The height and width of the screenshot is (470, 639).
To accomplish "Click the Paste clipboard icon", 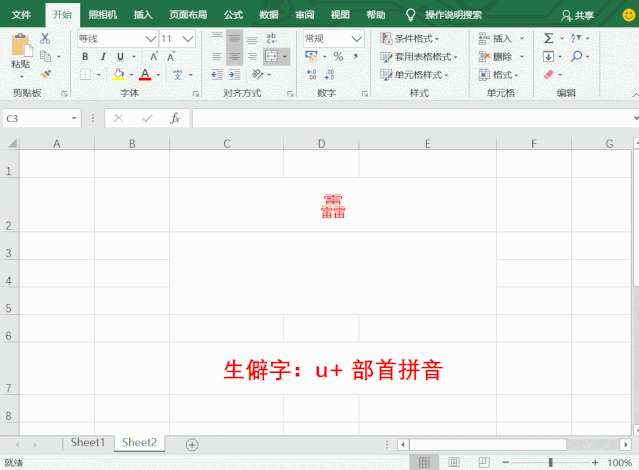I will click(x=21, y=45).
